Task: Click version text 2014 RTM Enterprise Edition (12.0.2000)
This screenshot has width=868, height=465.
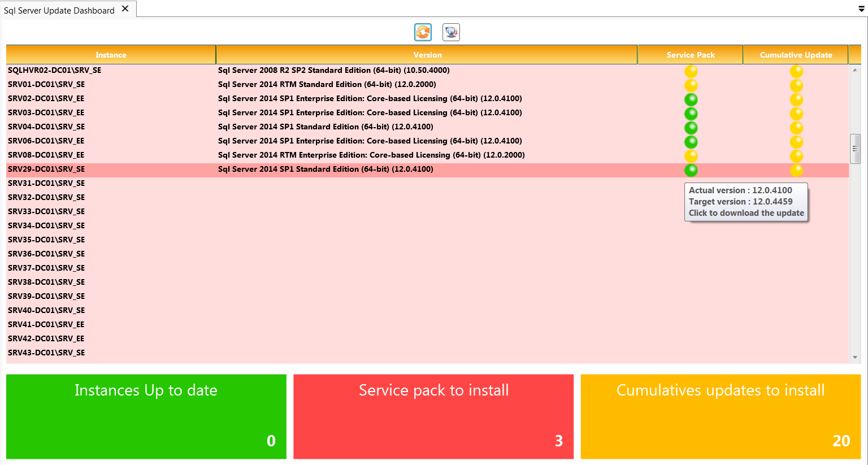Action: (x=371, y=155)
